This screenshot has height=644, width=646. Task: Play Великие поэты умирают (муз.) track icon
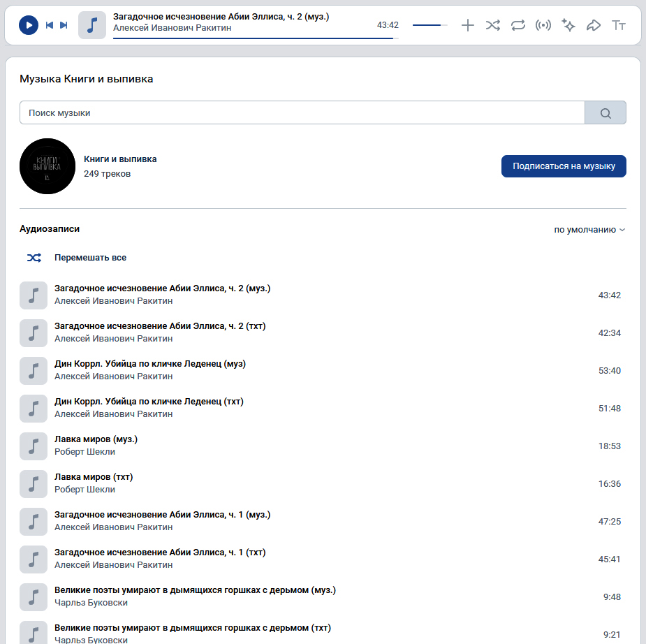(x=34, y=597)
